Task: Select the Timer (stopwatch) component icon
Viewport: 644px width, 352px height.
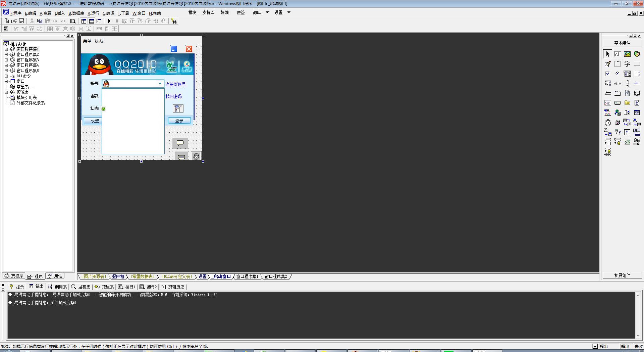Action: (608, 122)
